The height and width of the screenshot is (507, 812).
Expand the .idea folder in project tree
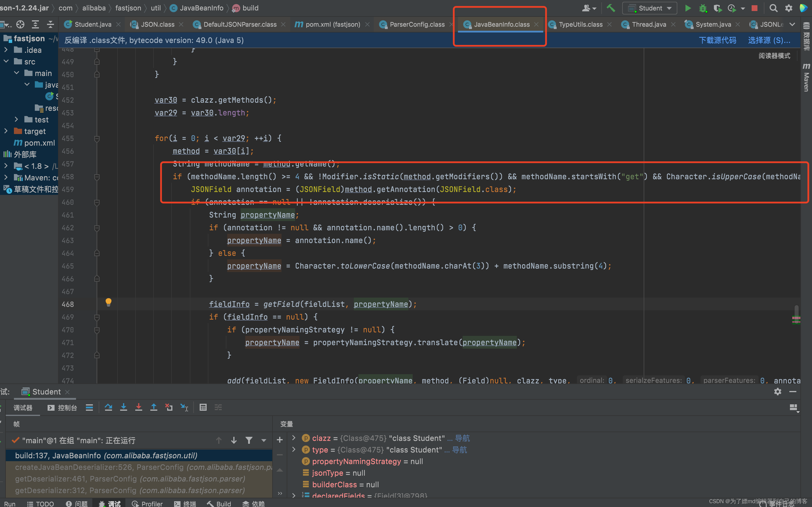6,50
